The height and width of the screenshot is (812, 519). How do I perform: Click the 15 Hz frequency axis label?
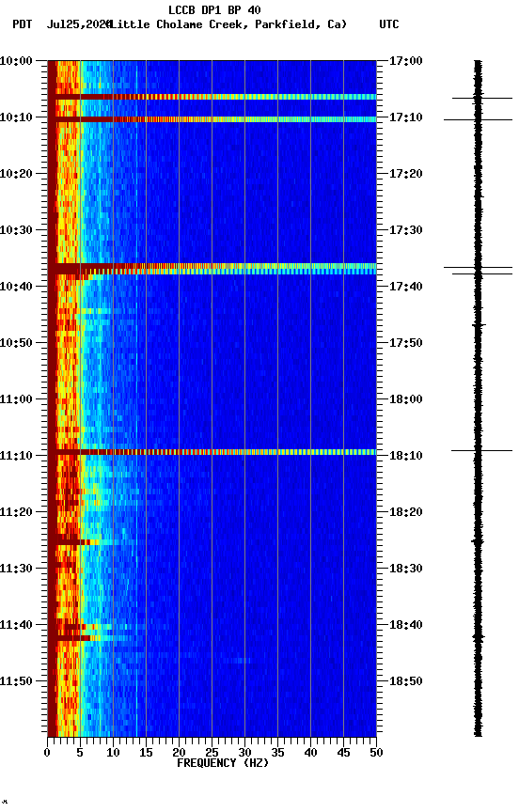146,753
